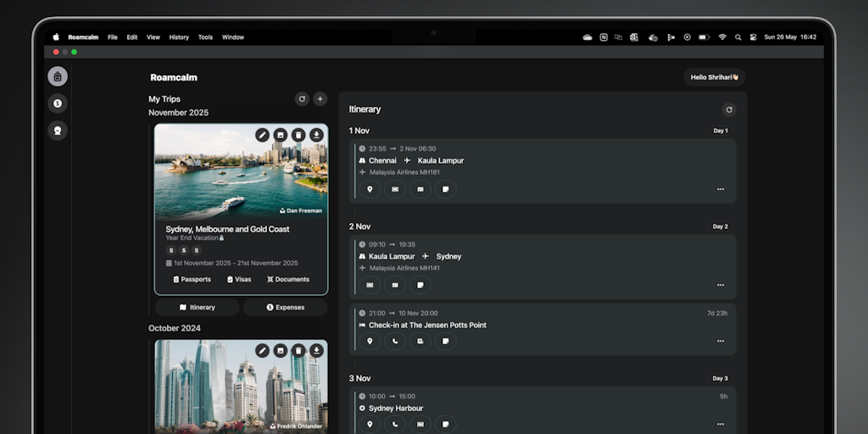
Task: Add a new trip with the plus icon
Action: point(320,99)
